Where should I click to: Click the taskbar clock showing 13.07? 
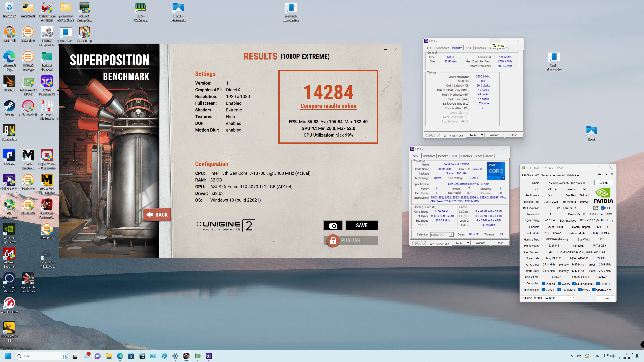(626, 356)
